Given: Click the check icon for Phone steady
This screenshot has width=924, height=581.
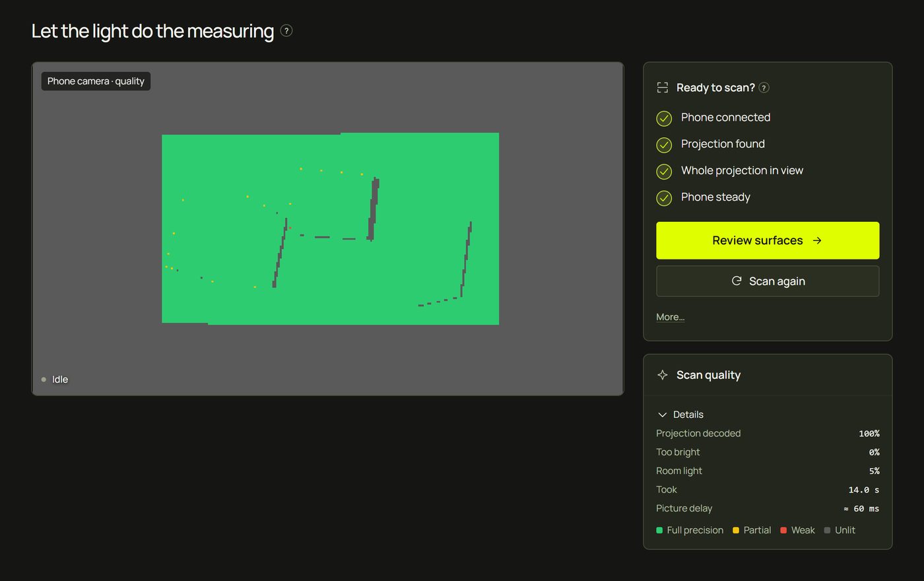Looking at the screenshot, I should (664, 197).
